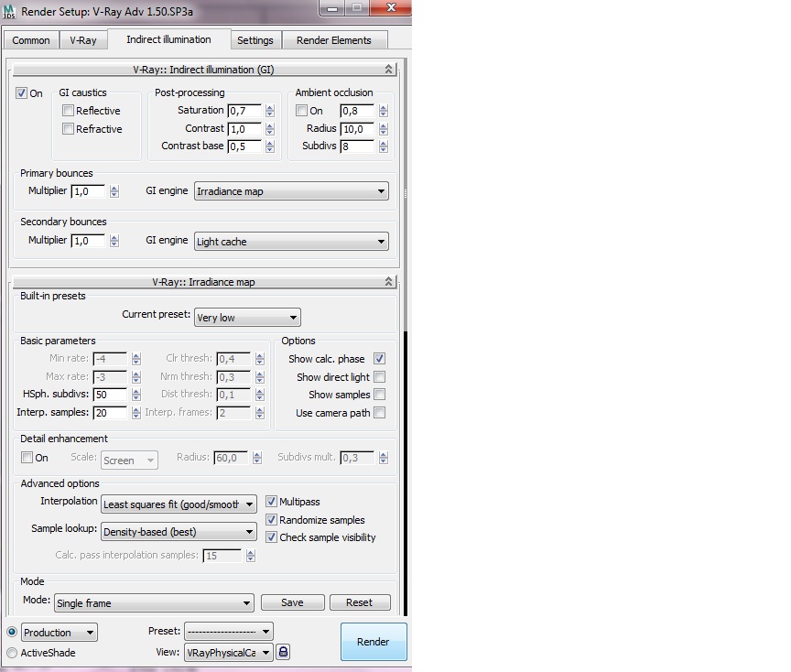Click the Reset irradiance map button
The width and height of the screenshot is (791, 672).
360,602
